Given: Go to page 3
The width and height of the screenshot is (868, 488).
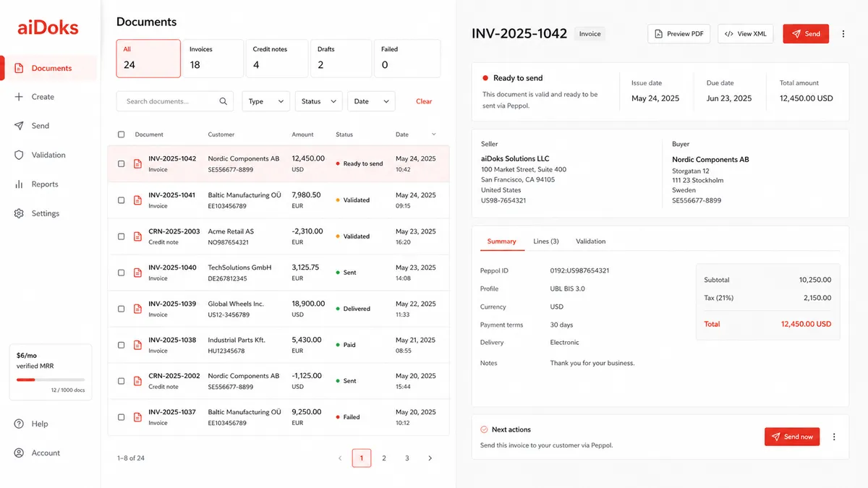Looking at the screenshot, I should point(407,458).
